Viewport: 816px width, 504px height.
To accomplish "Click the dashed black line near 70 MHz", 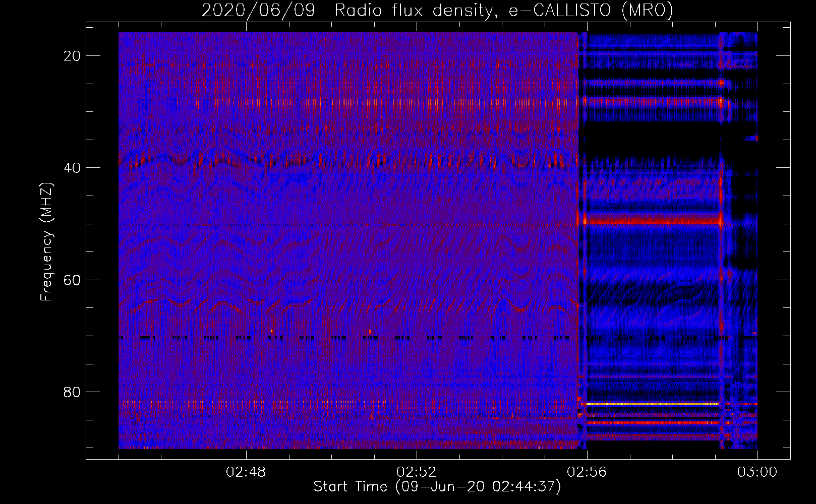I will point(348,338).
